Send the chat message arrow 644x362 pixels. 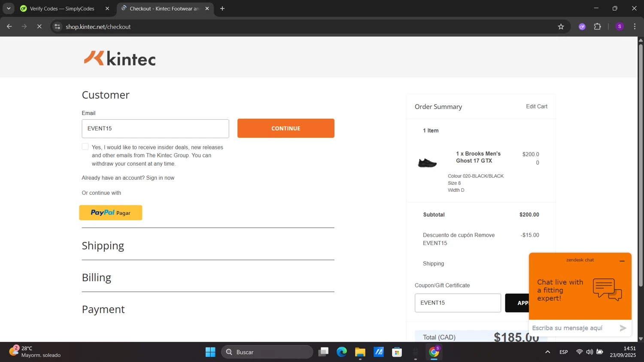click(x=623, y=328)
